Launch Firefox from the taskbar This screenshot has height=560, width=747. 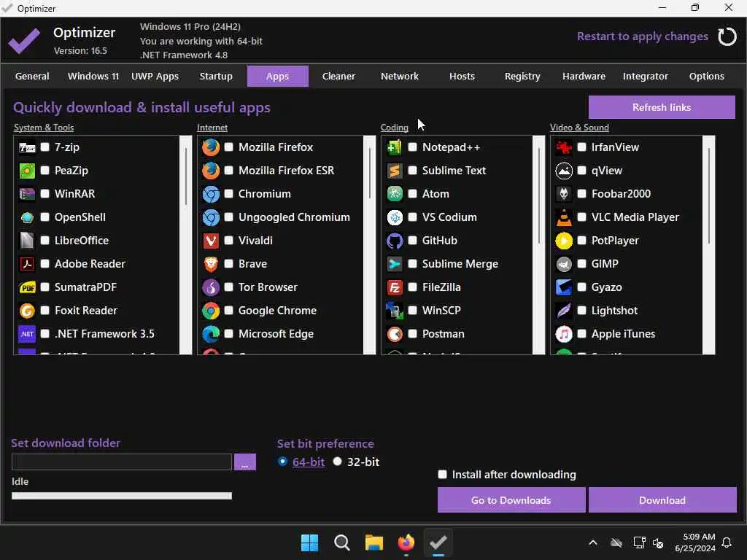coord(406,542)
